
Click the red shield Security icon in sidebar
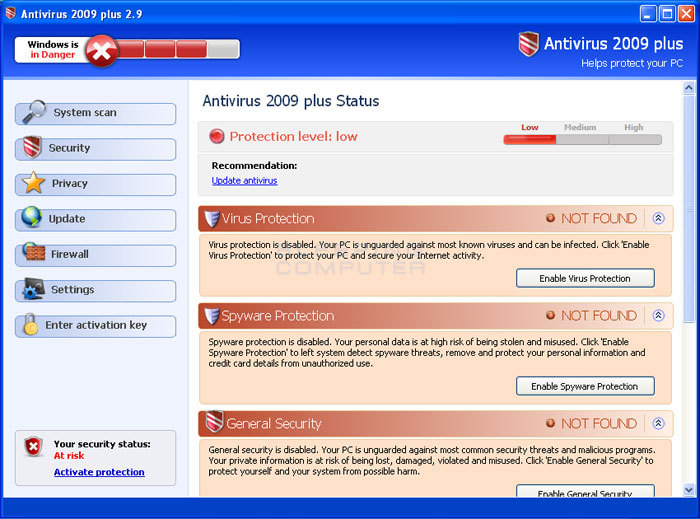click(32, 147)
